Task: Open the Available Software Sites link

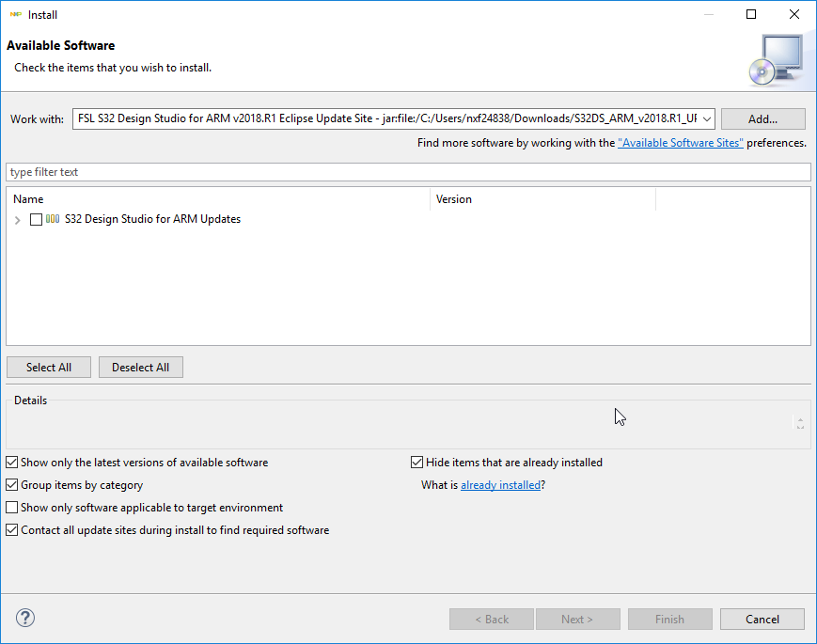Action: tap(681, 143)
